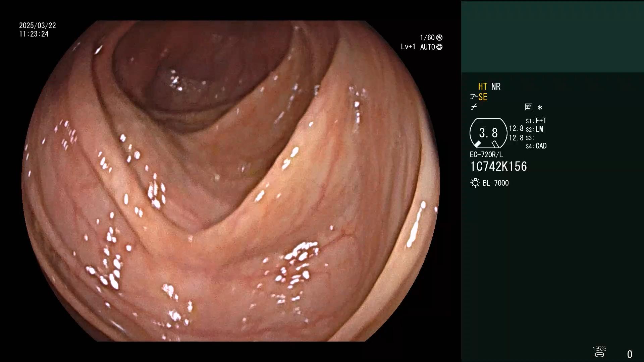This screenshot has width=644, height=362.
Task: Click the storage disk icon under 18533
Action: click(x=599, y=355)
